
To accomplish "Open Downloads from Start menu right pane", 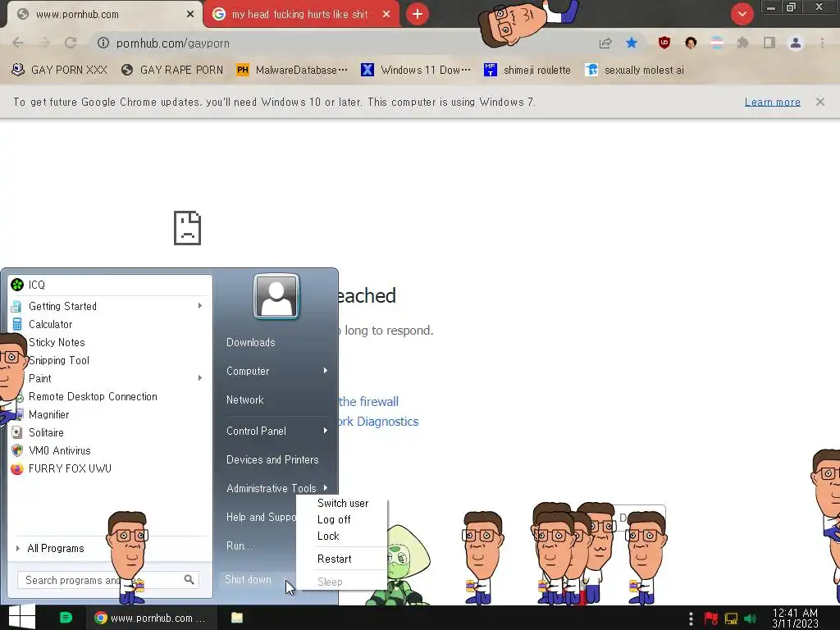I will (x=251, y=342).
